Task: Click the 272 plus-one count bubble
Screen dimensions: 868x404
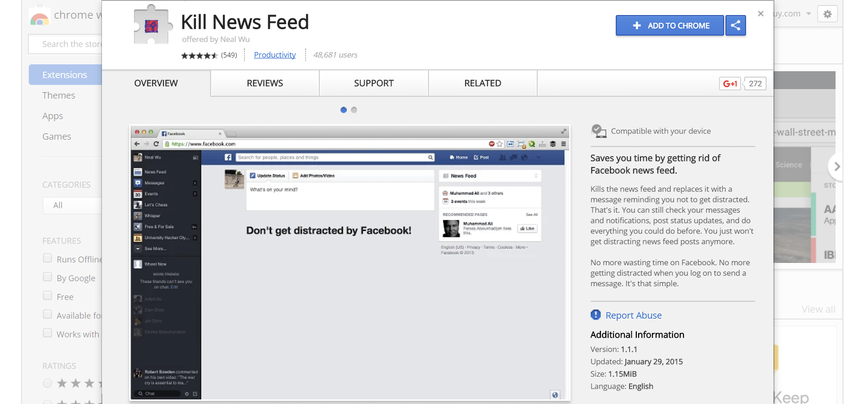Action: 755,84
